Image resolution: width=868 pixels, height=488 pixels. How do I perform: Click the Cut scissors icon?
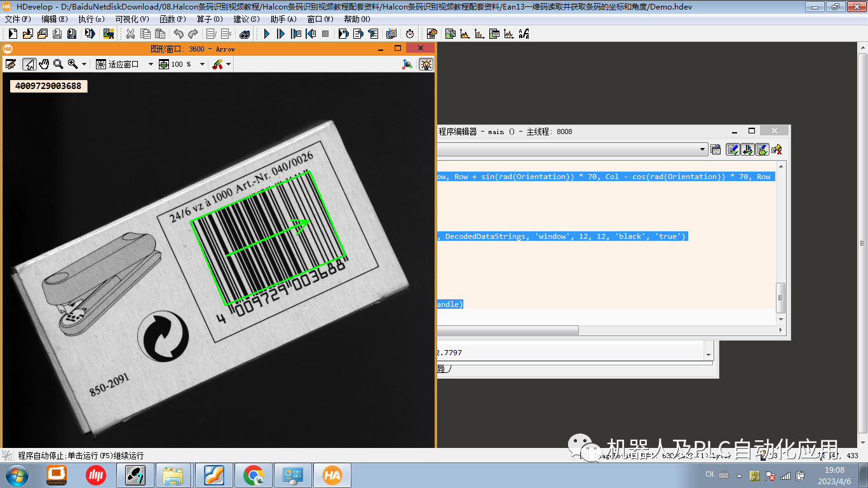(x=130, y=34)
